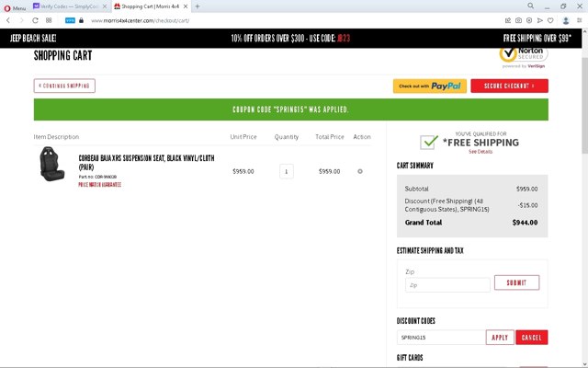This screenshot has width=588, height=368.
Task: Click the Norton Secured badge
Action: pos(524,57)
